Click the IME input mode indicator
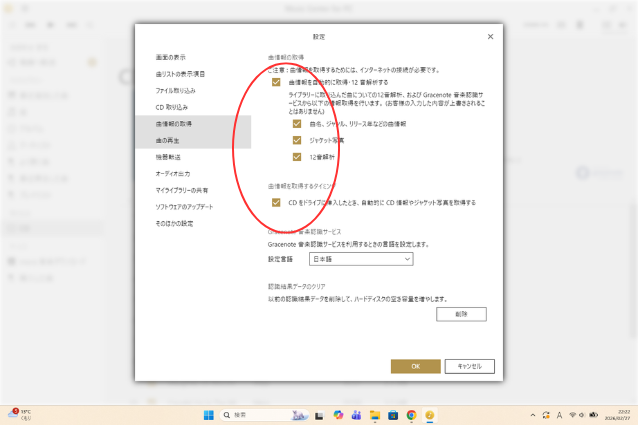The image size is (640, 425). click(x=558, y=414)
